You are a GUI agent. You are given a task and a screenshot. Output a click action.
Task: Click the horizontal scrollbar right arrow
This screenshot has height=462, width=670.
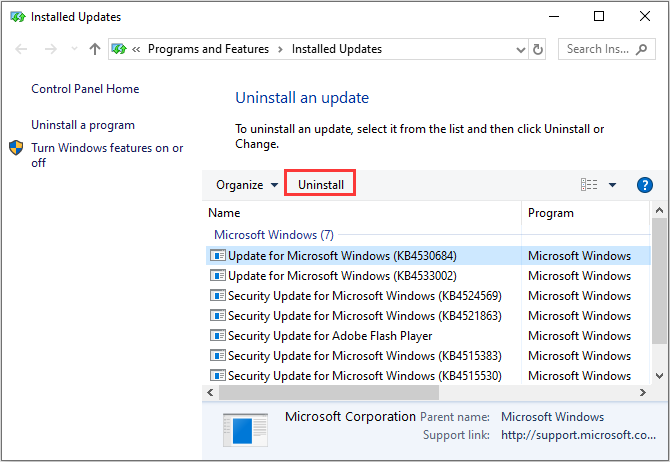(x=643, y=392)
